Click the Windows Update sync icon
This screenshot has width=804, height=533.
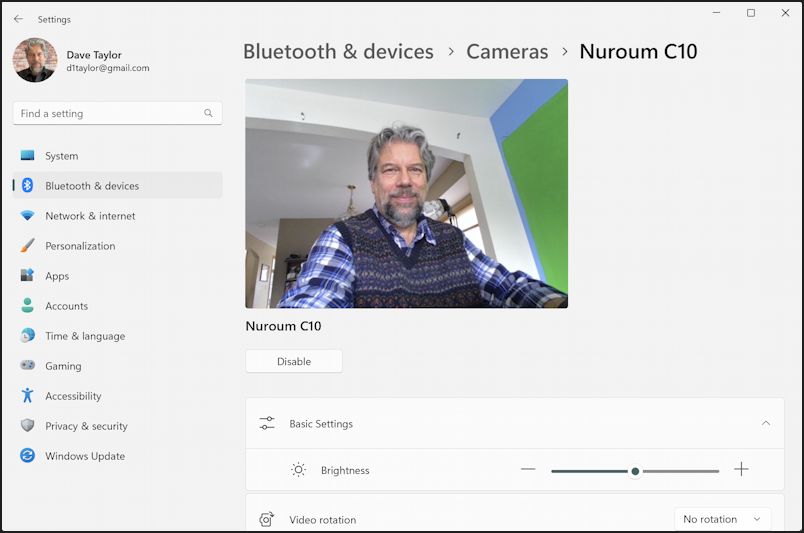pos(27,455)
